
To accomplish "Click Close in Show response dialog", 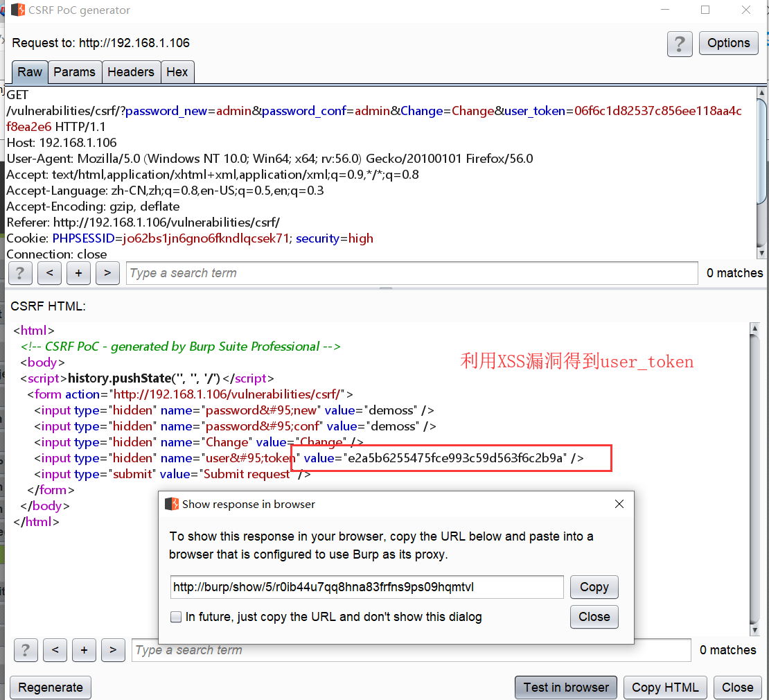I will pos(594,617).
